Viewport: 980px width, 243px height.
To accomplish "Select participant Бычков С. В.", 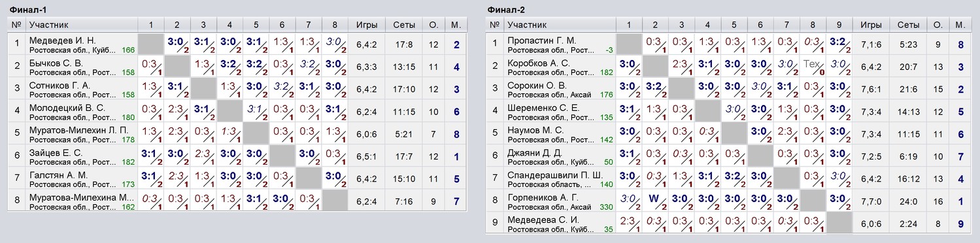I will [56, 63].
